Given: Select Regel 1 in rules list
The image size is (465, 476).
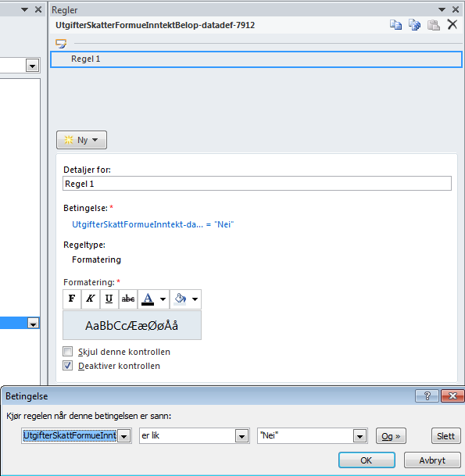Looking at the screenshot, I should click(256, 59).
